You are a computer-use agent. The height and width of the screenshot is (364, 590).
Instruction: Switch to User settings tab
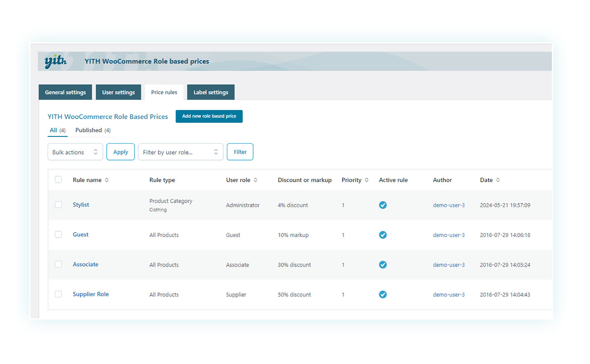click(118, 92)
